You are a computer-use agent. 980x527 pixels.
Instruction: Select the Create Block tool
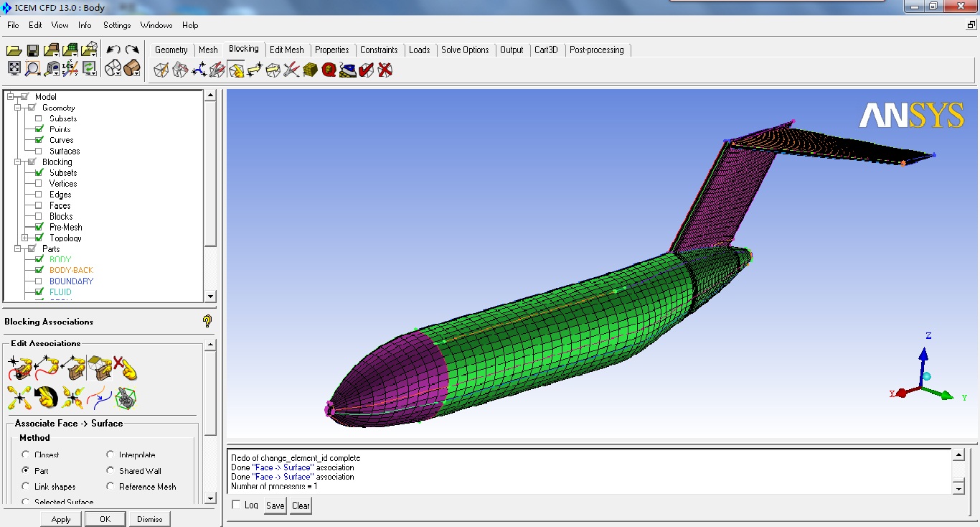[161, 70]
